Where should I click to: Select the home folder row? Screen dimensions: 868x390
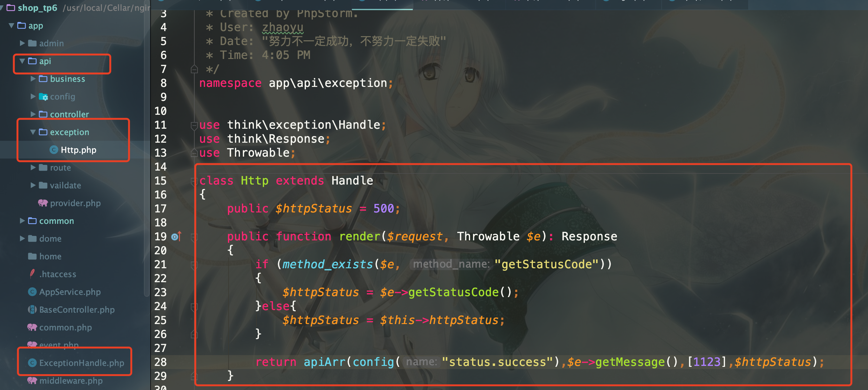click(75, 256)
